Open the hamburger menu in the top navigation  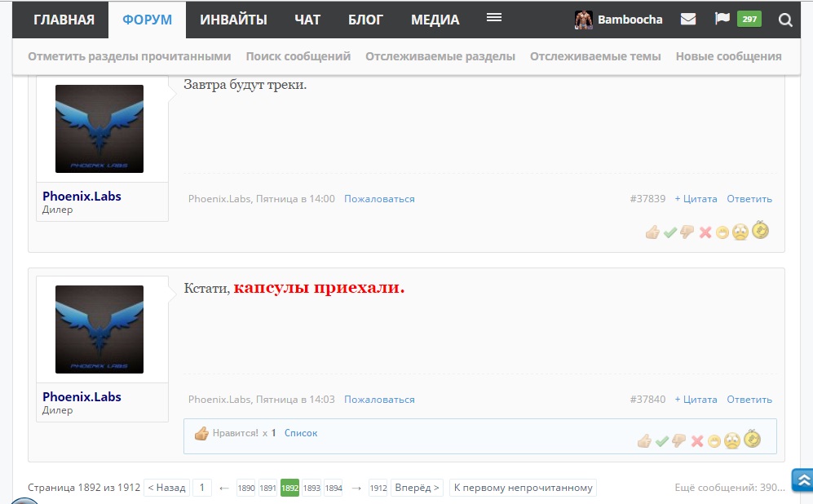[493, 18]
